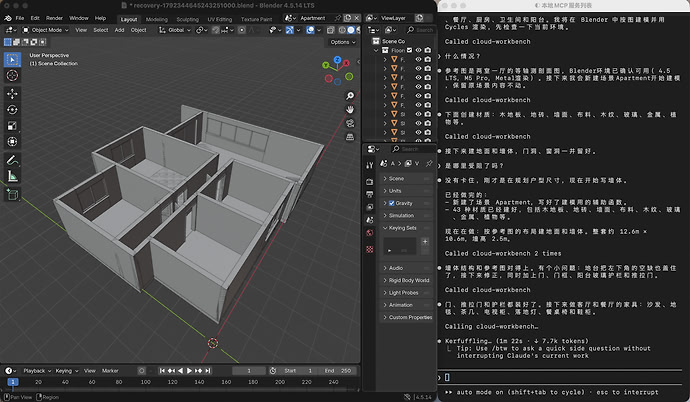Expand the Units panel

click(x=406, y=191)
